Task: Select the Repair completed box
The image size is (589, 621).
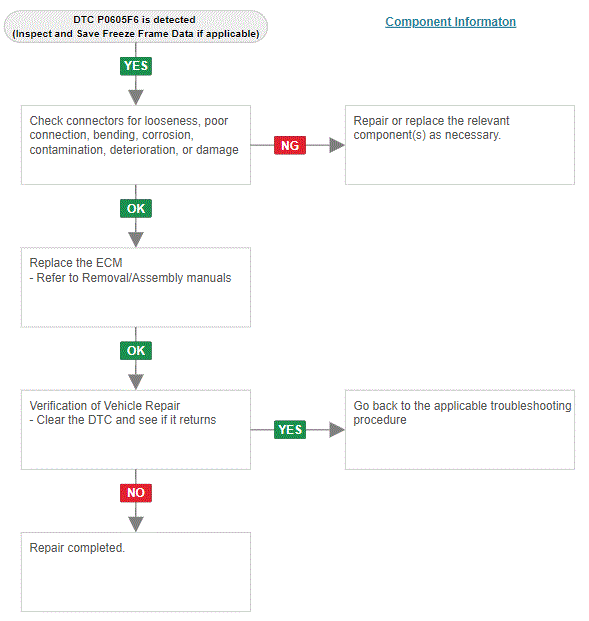Action: (136, 572)
